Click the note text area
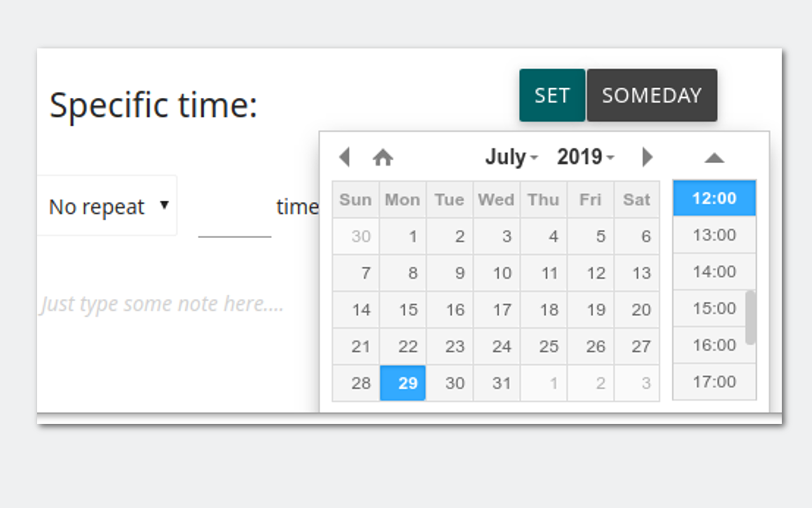 [162, 304]
